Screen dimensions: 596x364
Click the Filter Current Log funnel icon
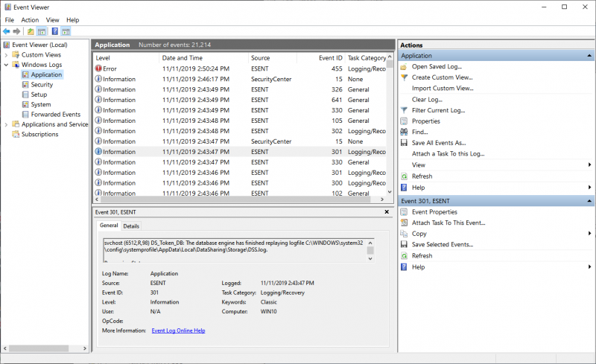point(404,111)
